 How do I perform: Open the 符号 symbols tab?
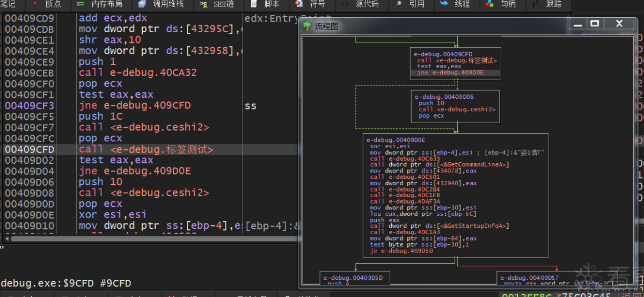click(x=312, y=4)
